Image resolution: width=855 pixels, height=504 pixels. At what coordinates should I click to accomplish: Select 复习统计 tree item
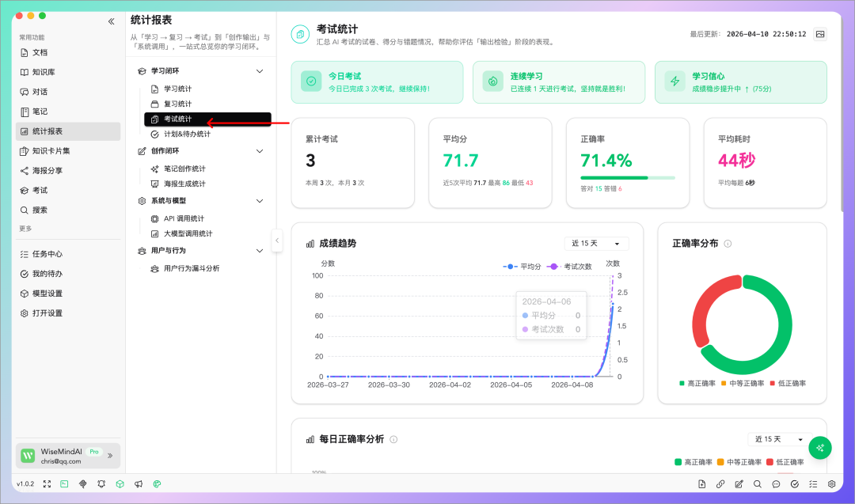[x=207, y=104]
